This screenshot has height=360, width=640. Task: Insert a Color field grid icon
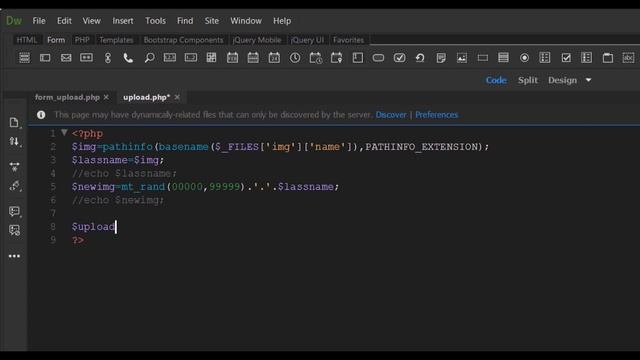point(211,58)
